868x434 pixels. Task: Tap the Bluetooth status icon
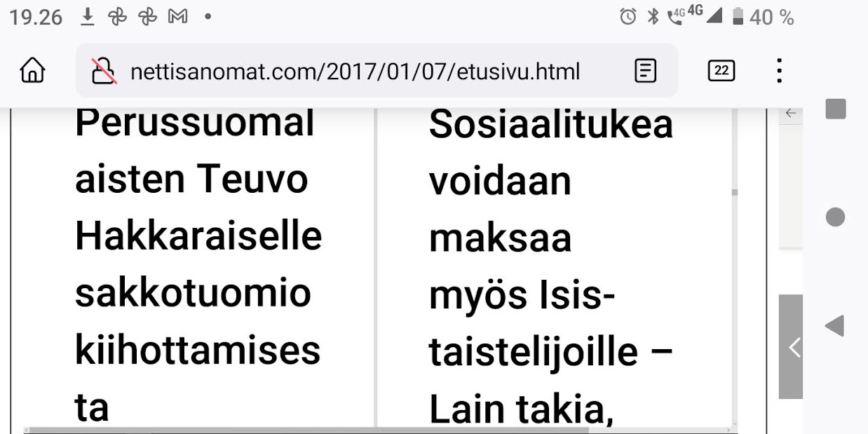653,17
